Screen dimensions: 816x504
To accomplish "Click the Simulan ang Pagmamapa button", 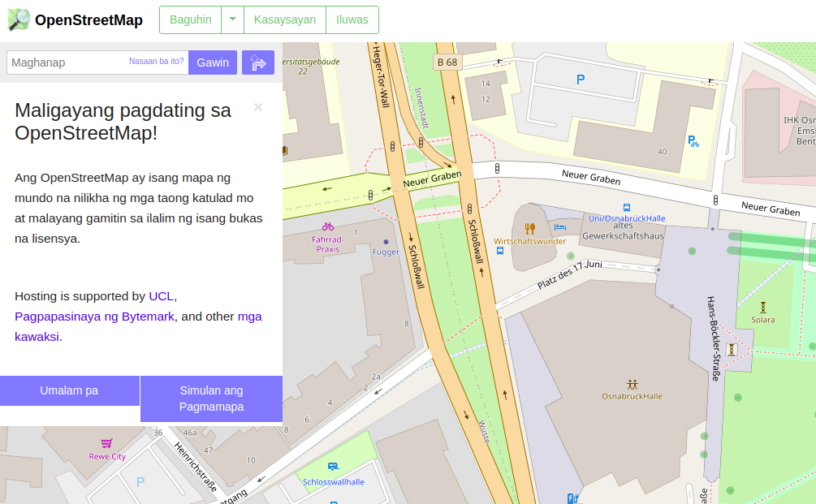I will (x=211, y=398).
